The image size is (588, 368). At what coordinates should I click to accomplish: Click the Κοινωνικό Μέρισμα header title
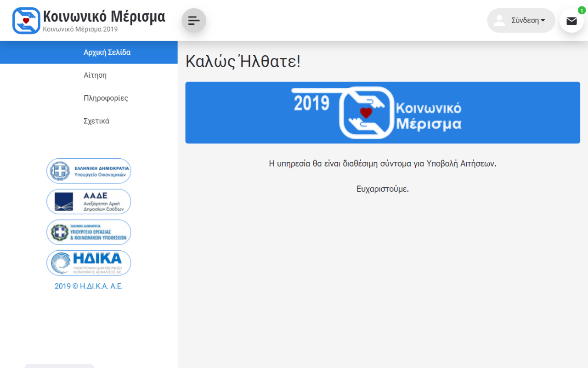point(104,17)
